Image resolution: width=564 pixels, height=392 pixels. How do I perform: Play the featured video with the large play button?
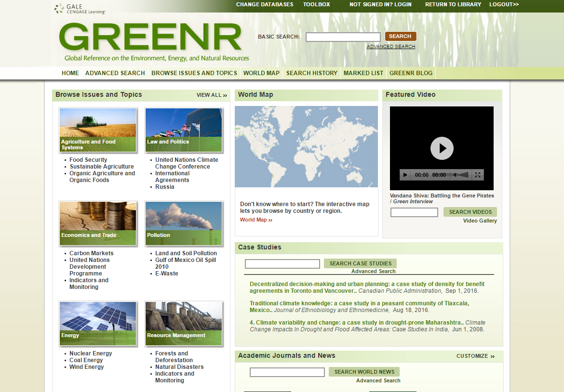(442, 148)
